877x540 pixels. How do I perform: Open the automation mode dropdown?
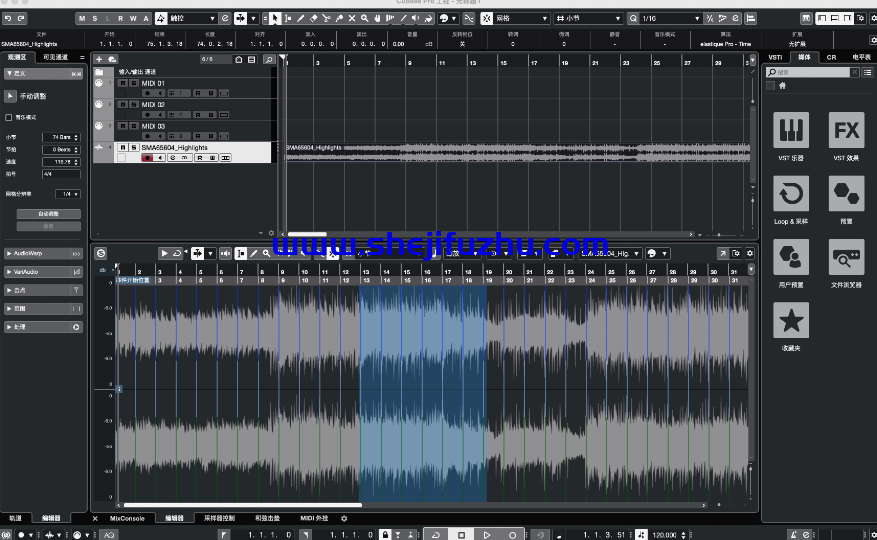(192, 18)
